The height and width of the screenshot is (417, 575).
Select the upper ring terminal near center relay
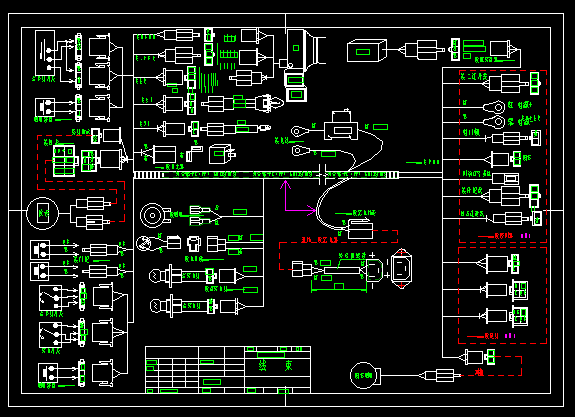click(300, 131)
